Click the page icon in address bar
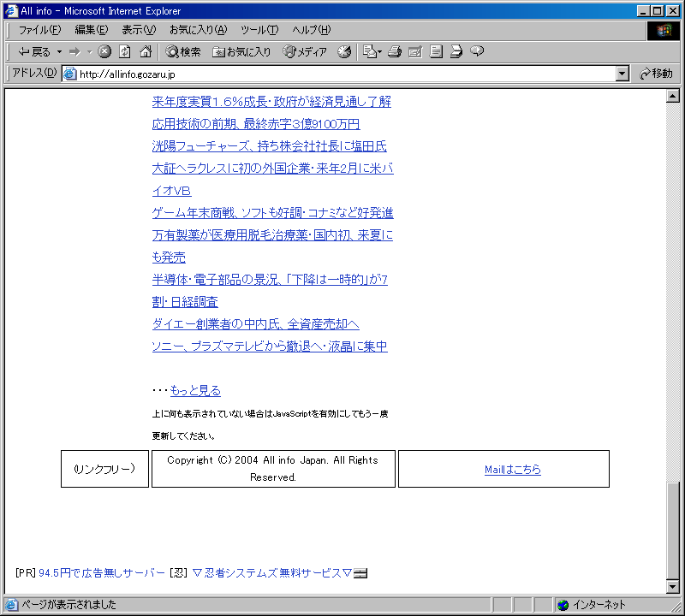This screenshot has width=685, height=616. (x=69, y=74)
